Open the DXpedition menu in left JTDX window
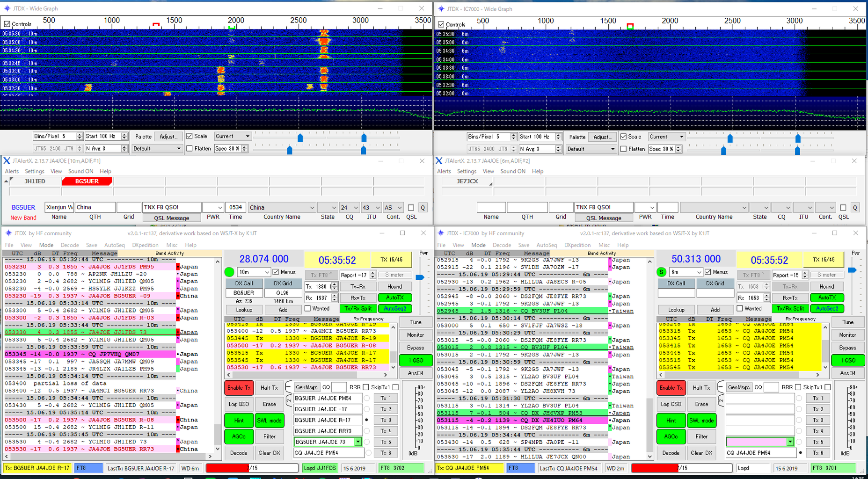This screenshot has height=479, width=868. point(145,245)
